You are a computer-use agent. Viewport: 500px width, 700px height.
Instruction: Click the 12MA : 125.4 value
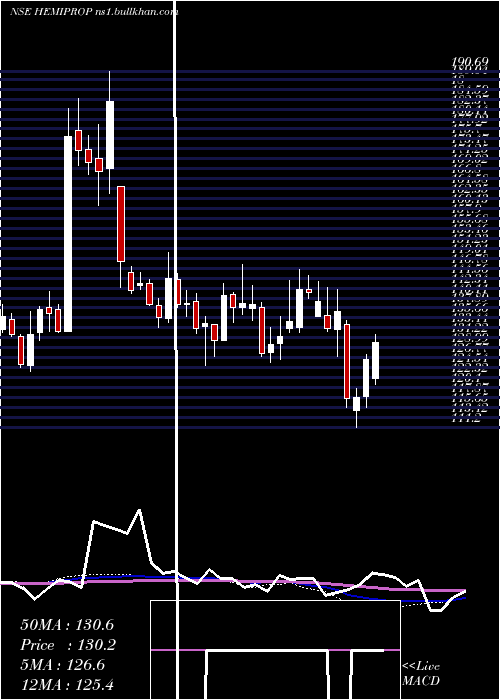tap(67, 686)
